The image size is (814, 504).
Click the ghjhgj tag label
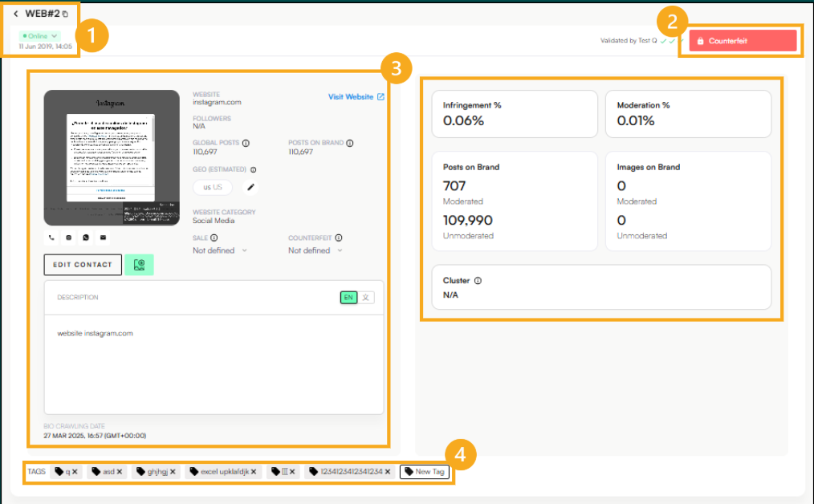point(157,472)
